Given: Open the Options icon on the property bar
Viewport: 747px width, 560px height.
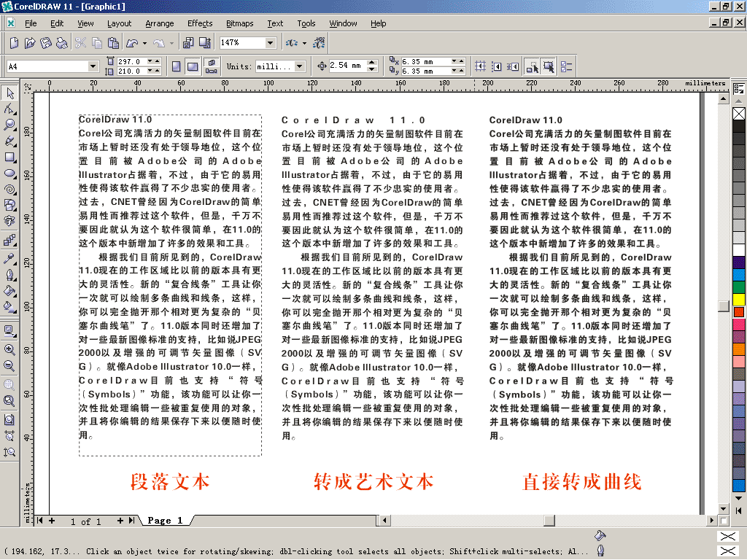Looking at the screenshot, I should click(x=566, y=66).
